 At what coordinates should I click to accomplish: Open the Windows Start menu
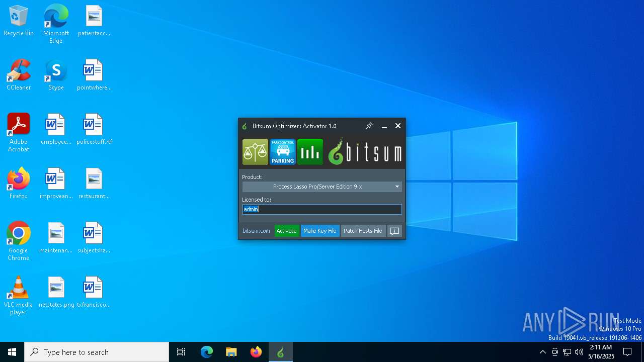click(x=12, y=352)
